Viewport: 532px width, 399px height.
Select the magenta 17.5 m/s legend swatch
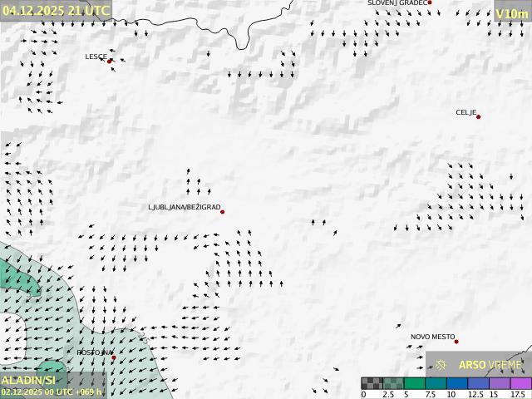point(520,383)
